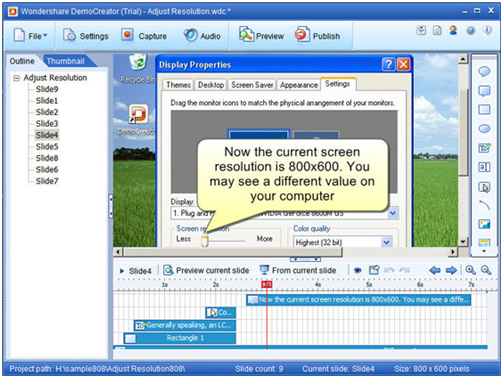Screen dimensions: 503x378
Task: Click the screen resolution slider handle
Action: pyautogui.click(x=205, y=241)
